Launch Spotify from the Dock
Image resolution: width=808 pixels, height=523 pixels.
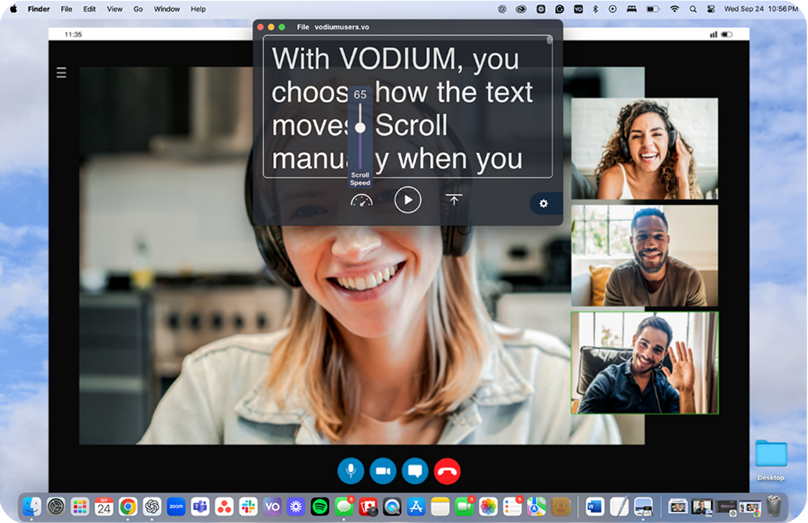pyautogui.click(x=320, y=507)
